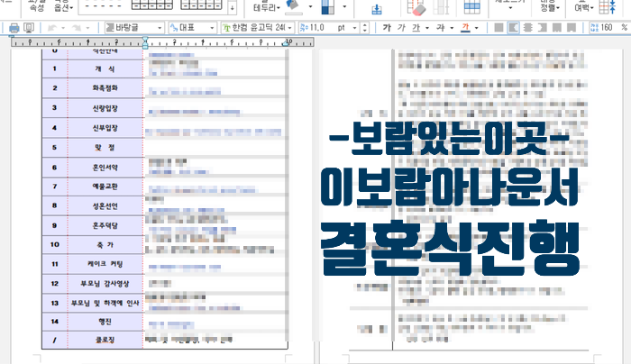Click the Undo arrow icon

click(52, 28)
